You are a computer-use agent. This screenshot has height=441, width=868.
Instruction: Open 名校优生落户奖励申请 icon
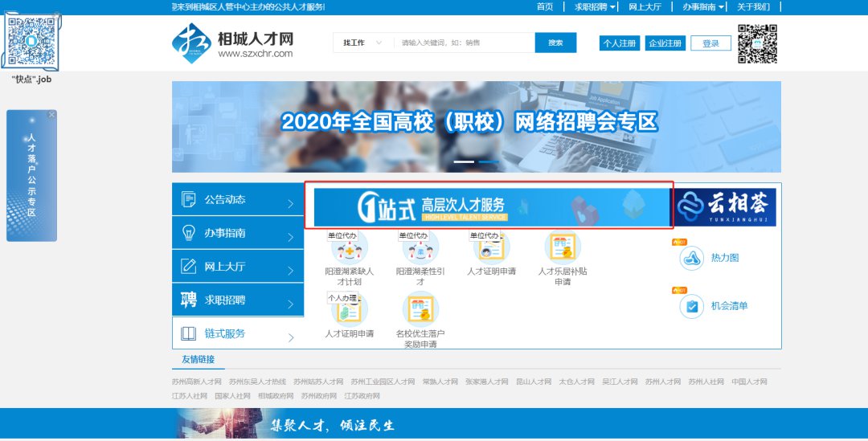pos(420,310)
